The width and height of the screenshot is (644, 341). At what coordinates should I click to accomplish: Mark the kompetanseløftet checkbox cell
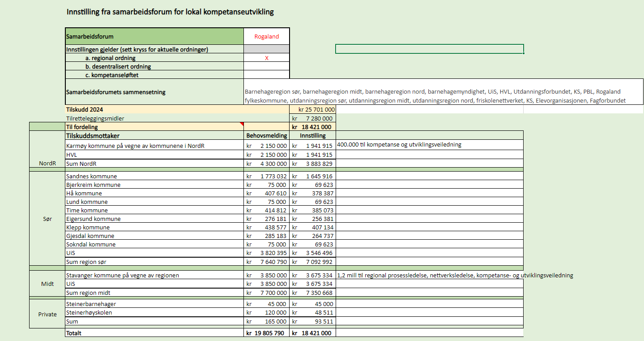[x=267, y=75]
